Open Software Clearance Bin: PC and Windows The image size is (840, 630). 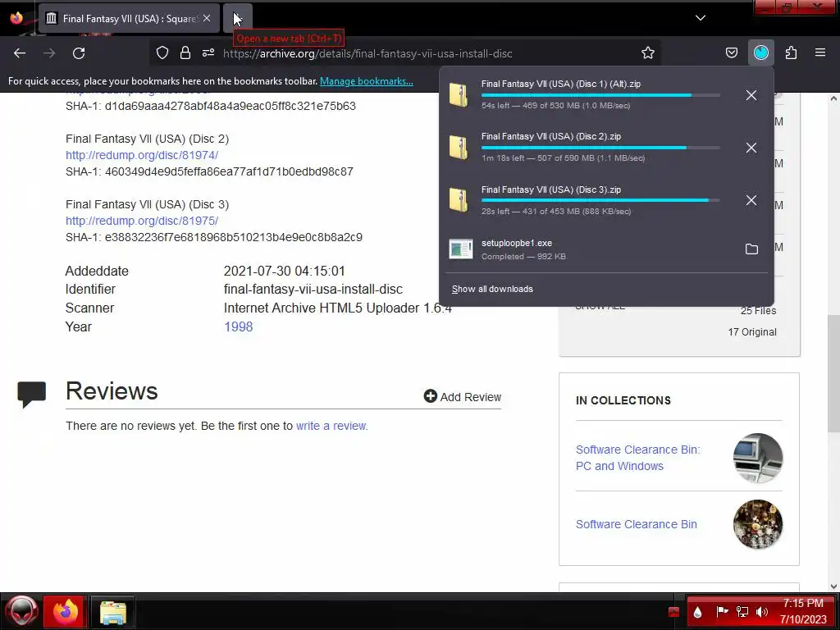[x=638, y=458]
